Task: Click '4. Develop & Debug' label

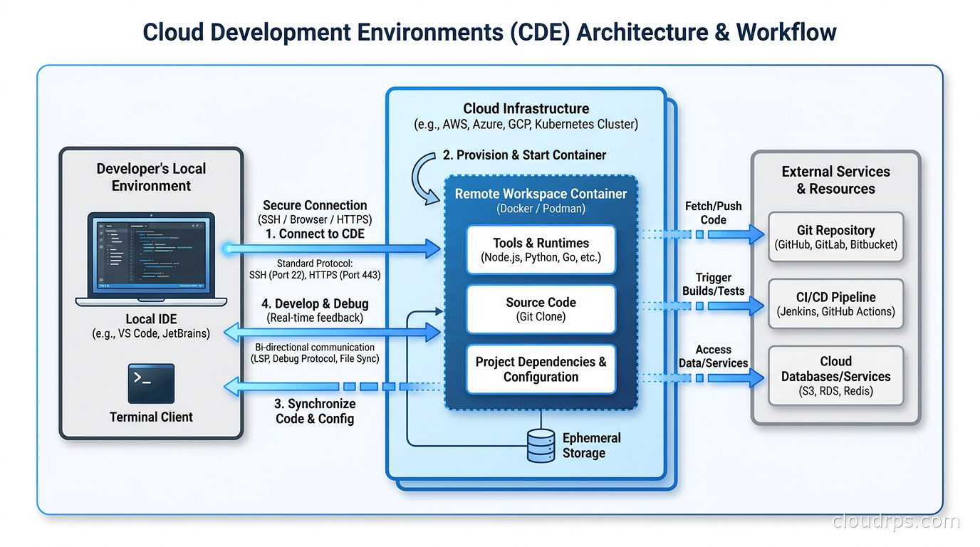Action: coord(315,303)
